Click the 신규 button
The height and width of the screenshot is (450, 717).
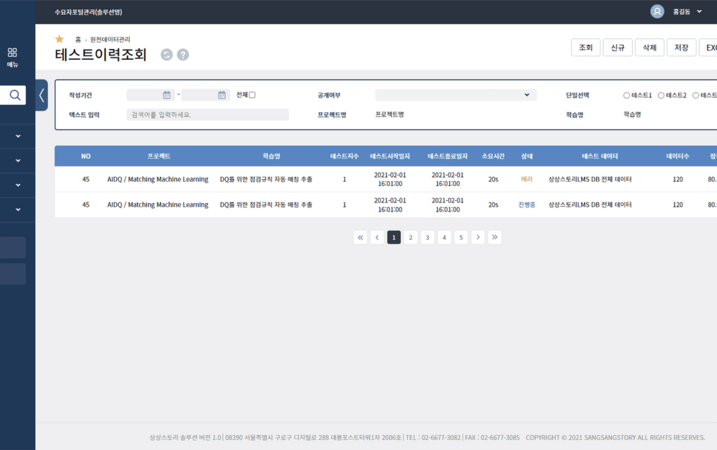(618, 47)
